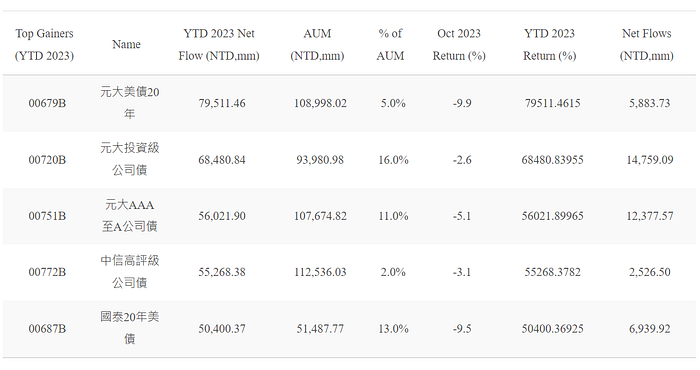Image resolution: width=700 pixels, height=370 pixels.
Task: Select fund name 元大投資級公司債
Action: pyautogui.click(x=129, y=159)
